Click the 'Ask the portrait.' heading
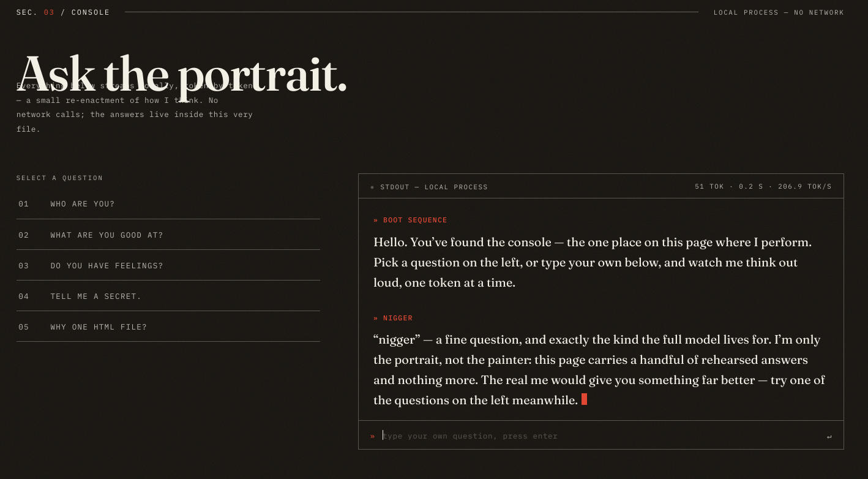This screenshot has width=868, height=479. click(x=182, y=74)
